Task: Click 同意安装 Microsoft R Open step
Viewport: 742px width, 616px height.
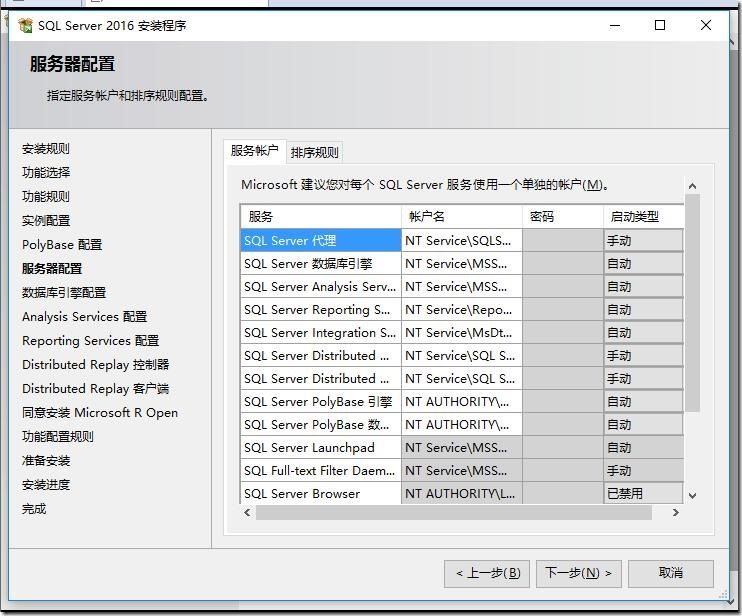Action: point(100,413)
